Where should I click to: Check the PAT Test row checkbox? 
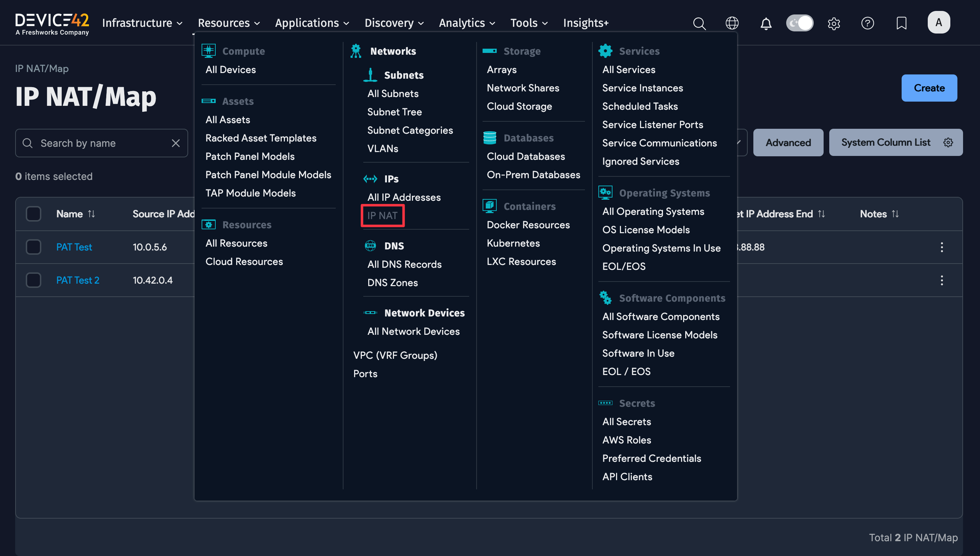coord(33,247)
